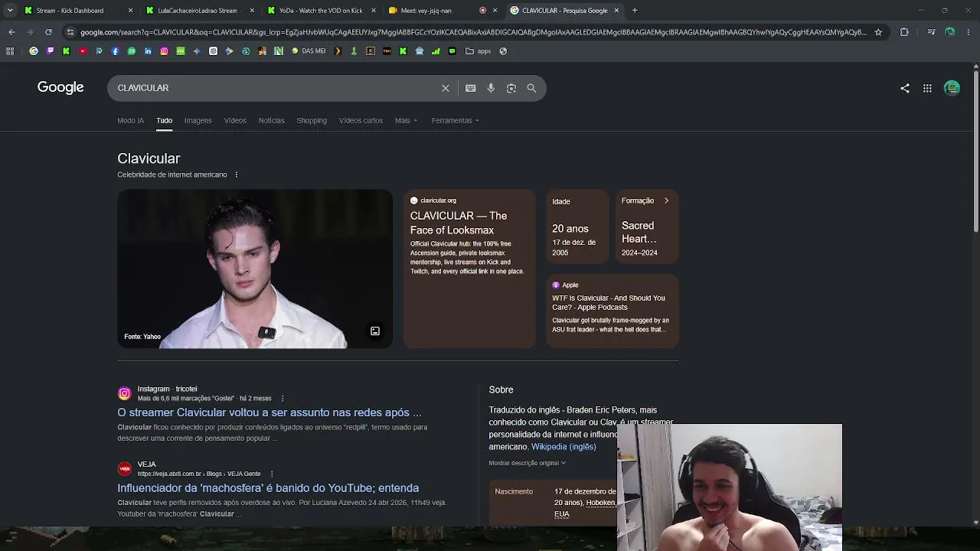This screenshot has height=551, width=980.
Task: Expand Mostrar descrição original
Action: click(x=527, y=463)
